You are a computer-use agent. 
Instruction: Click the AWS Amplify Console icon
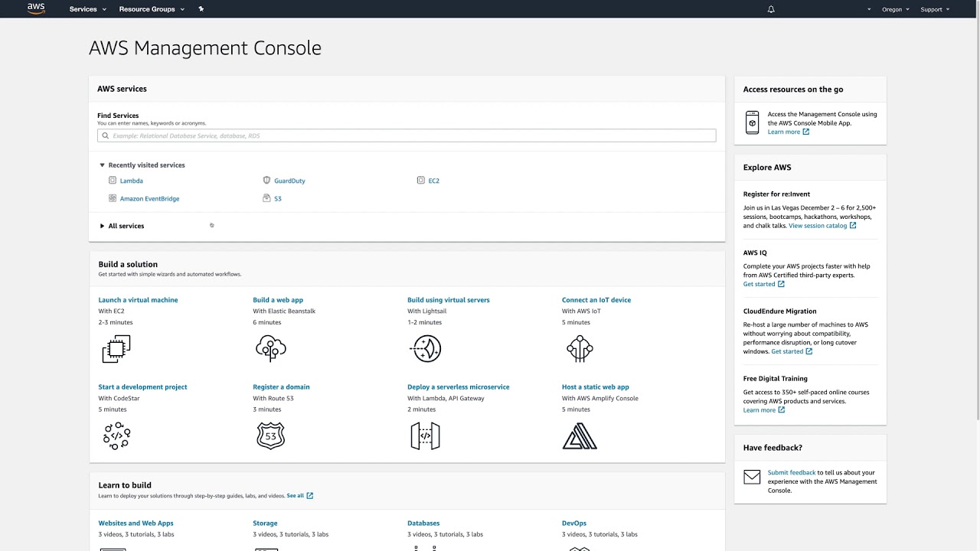[580, 436]
